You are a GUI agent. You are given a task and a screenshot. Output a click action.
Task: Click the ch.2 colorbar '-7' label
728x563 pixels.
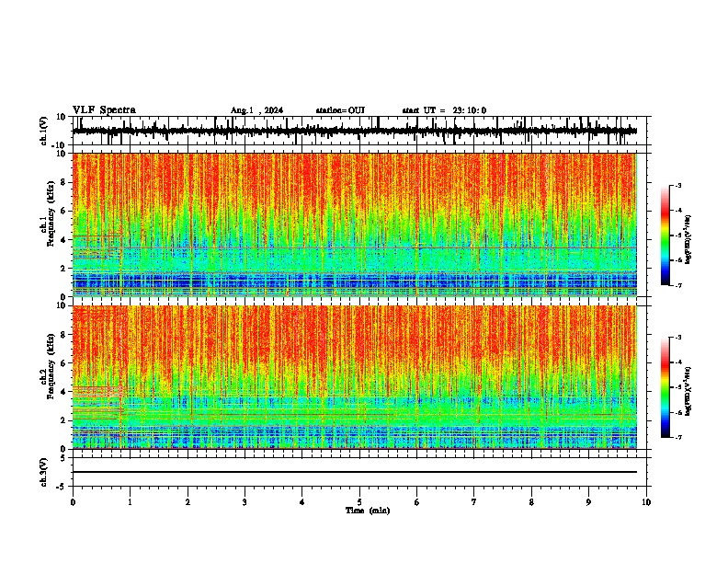(678, 437)
